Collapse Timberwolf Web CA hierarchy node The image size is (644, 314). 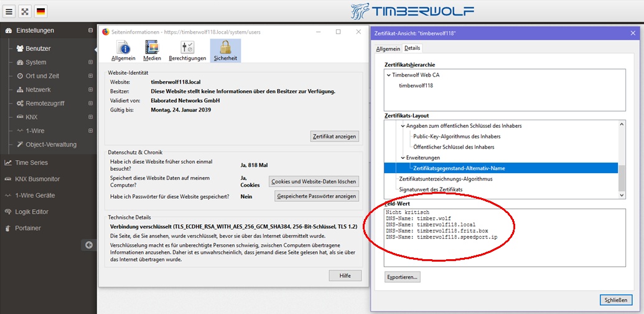coord(388,75)
